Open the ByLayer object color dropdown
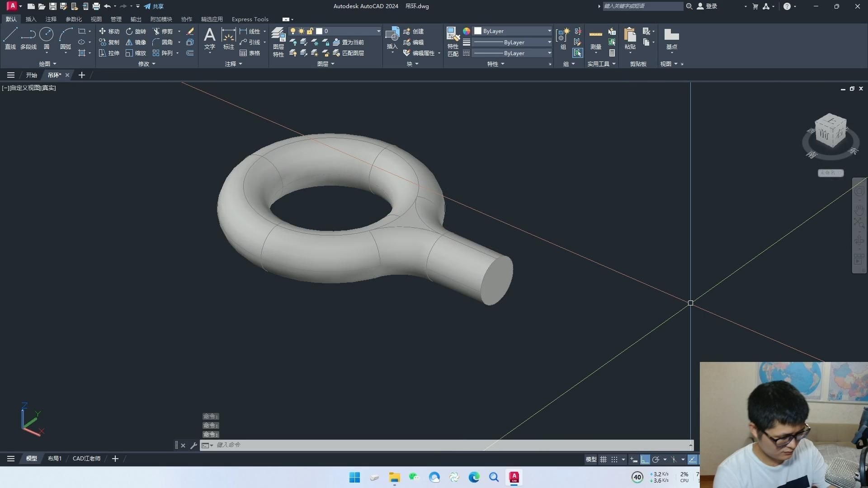Viewport: 868px width, 488px height. pyautogui.click(x=549, y=31)
